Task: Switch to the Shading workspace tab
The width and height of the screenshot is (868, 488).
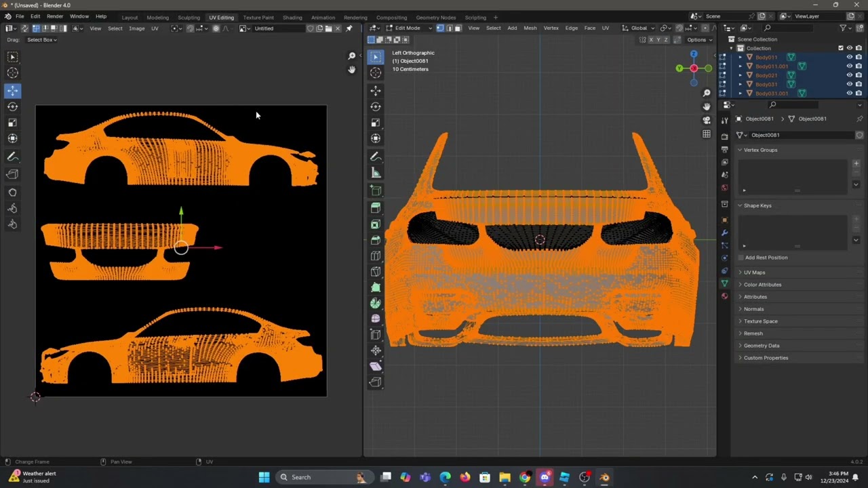Action: [x=292, y=17]
